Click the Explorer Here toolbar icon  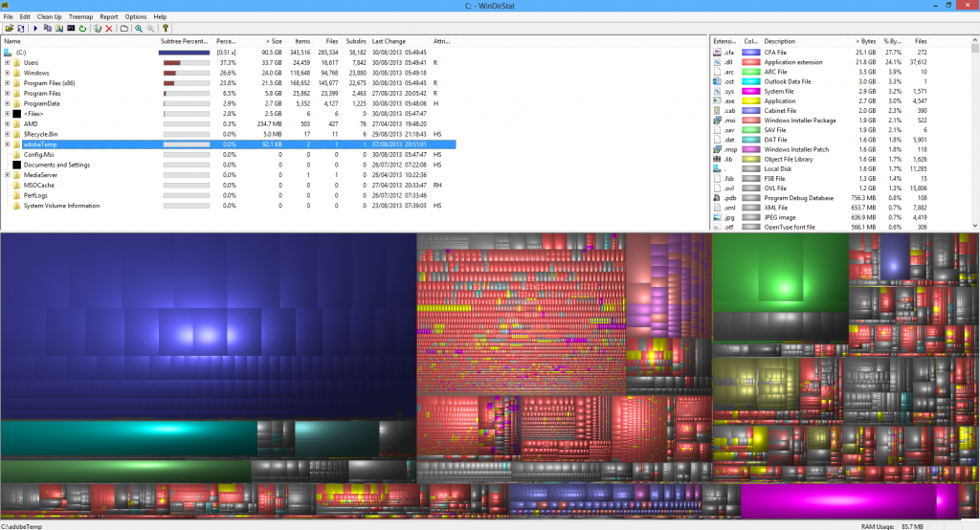(x=58, y=28)
